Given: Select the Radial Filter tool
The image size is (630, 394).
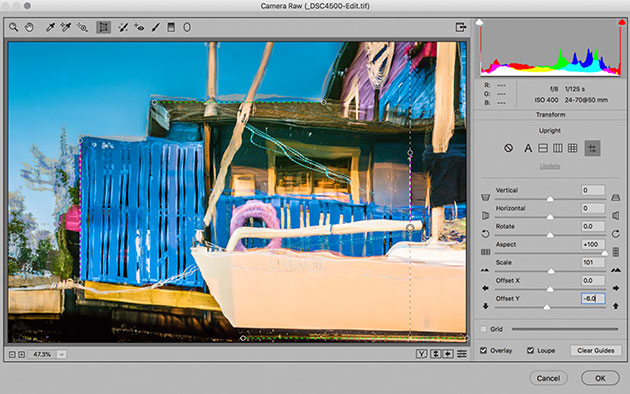Looking at the screenshot, I should click(x=187, y=27).
